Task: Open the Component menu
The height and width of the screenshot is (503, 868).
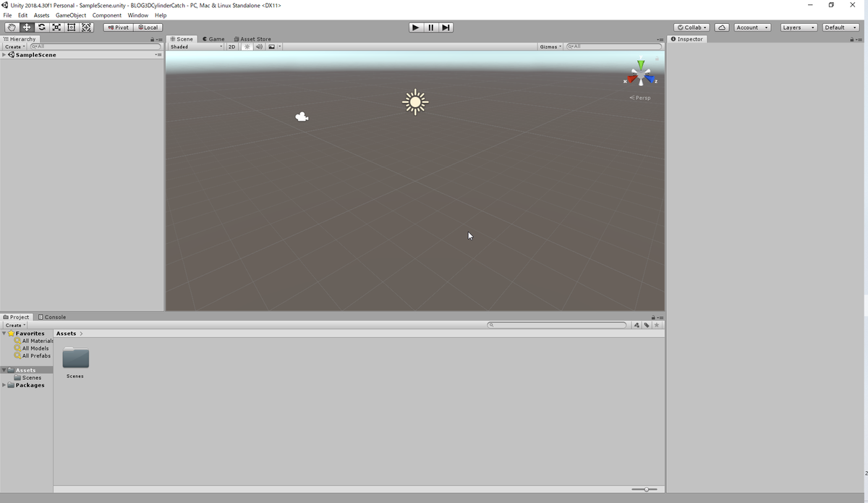Action: point(107,15)
